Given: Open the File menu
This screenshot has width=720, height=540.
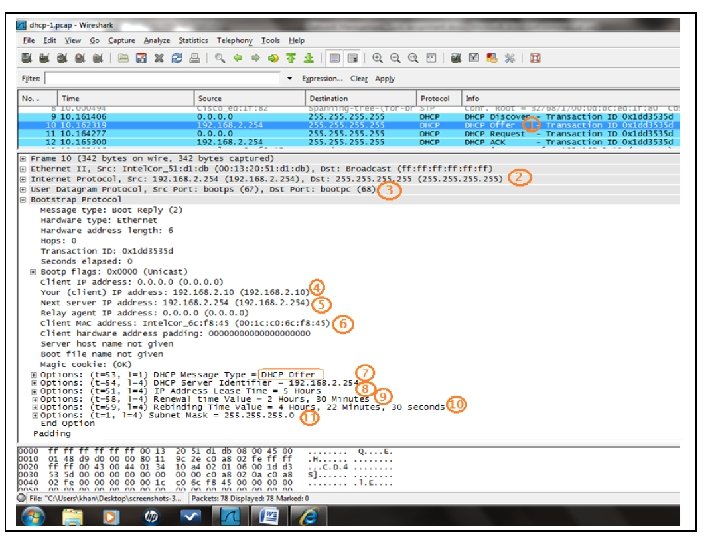Looking at the screenshot, I should coord(29,40).
